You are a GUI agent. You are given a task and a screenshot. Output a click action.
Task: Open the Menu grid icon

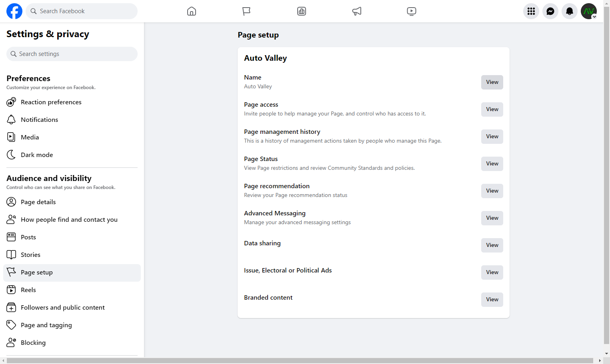531,11
